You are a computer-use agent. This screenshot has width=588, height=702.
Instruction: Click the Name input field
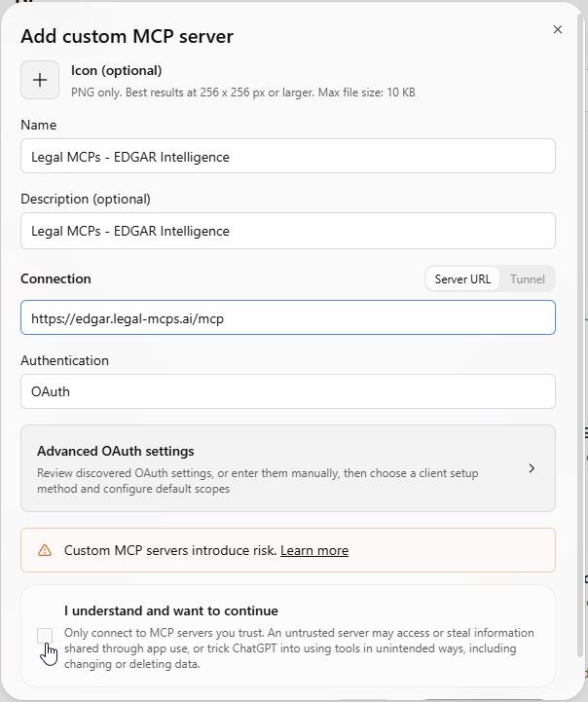(x=288, y=156)
